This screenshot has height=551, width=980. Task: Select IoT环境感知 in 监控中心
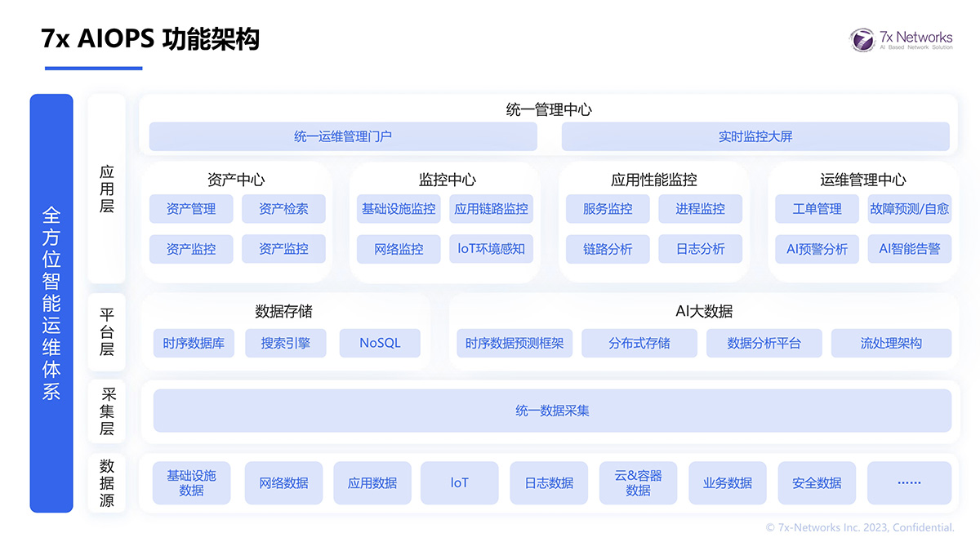[x=491, y=249]
